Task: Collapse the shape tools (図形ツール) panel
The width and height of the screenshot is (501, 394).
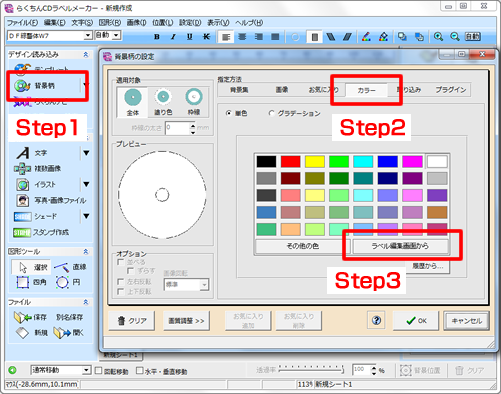Action: point(86,252)
